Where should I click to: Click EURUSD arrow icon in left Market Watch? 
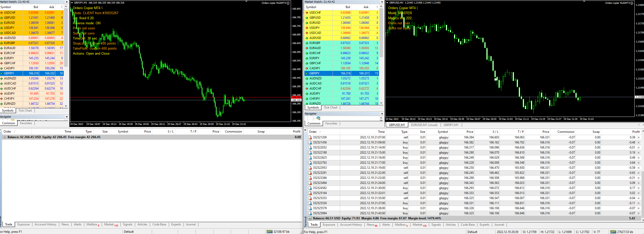coord(2,23)
